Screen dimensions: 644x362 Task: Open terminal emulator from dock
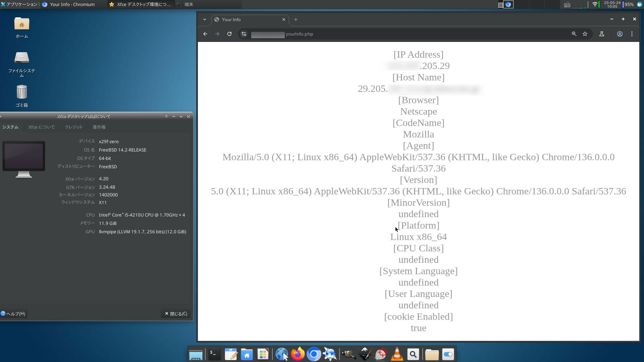pos(214,354)
